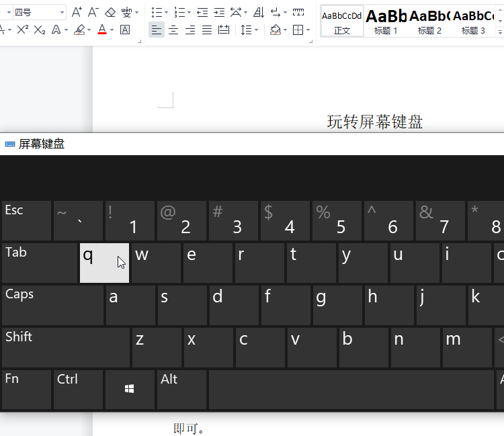The width and height of the screenshot is (504, 436).
Task: Select the 标题 1 heading style
Action: pyautogui.click(x=386, y=21)
